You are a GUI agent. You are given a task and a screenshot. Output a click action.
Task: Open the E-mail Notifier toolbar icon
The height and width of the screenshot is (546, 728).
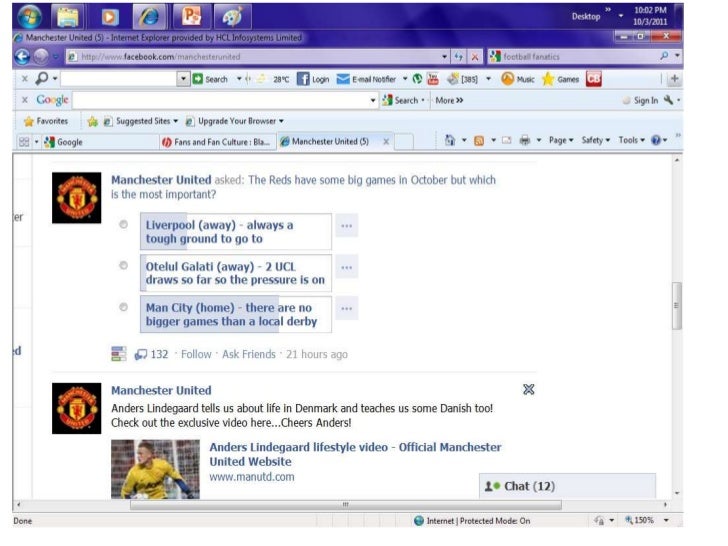point(366,79)
